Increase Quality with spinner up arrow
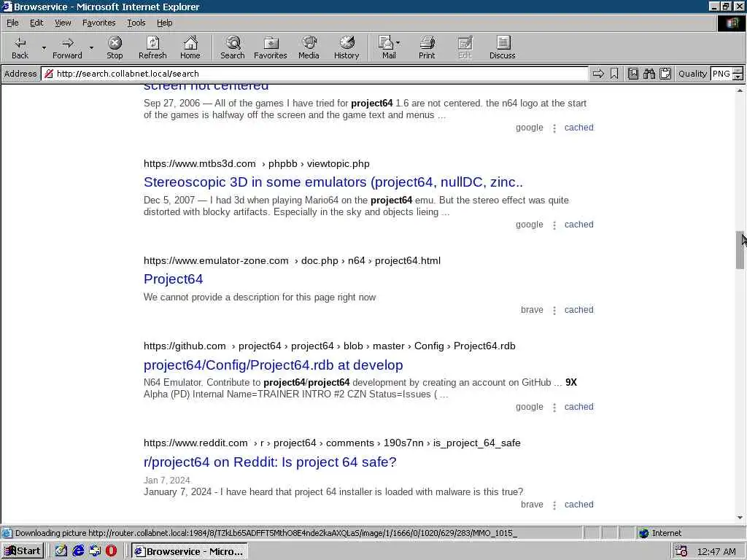The image size is (747, 560). coord(738,71)
